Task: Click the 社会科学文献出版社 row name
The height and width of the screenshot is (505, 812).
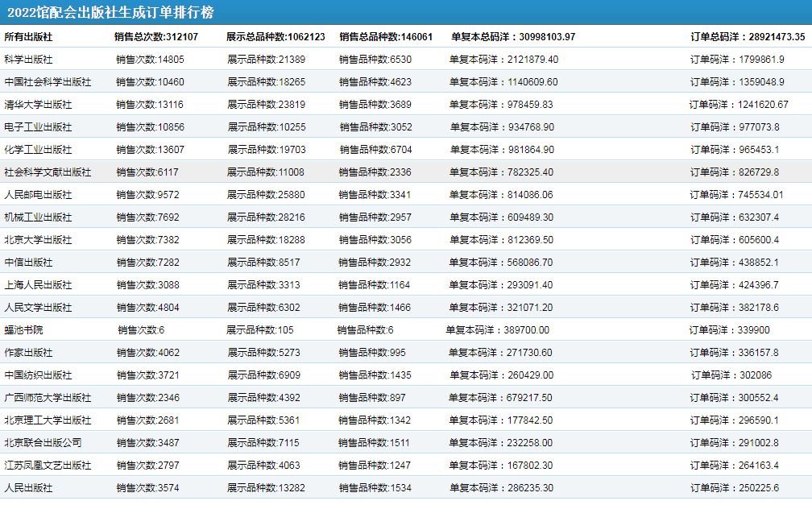Action: tap(48, 172)
